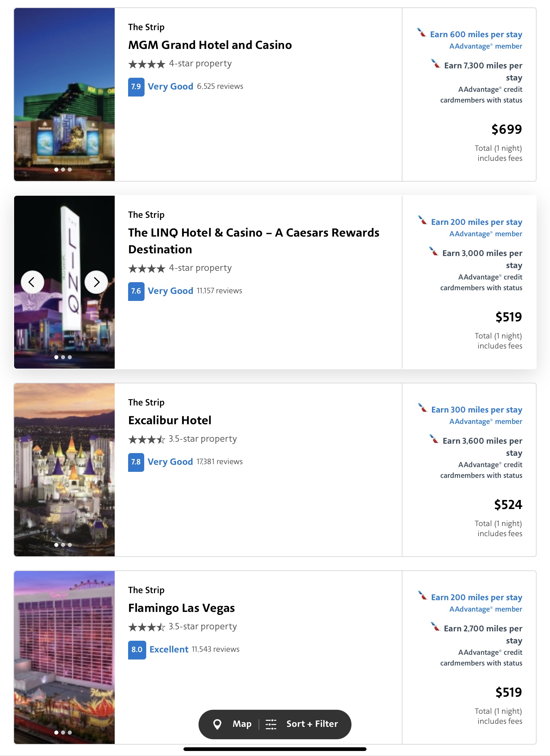550x756 pixels.
Task: Show next photo of The LINQ Hotel
Action: coord(96,282)
